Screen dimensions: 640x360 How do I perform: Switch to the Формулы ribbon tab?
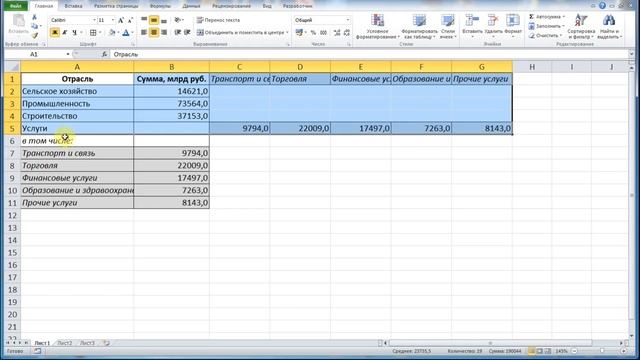point(160,6)
